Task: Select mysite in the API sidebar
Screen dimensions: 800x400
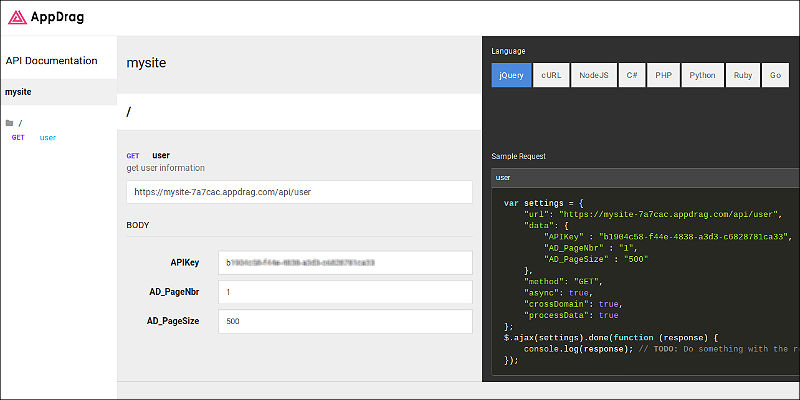Action: (x=19, y=92)
